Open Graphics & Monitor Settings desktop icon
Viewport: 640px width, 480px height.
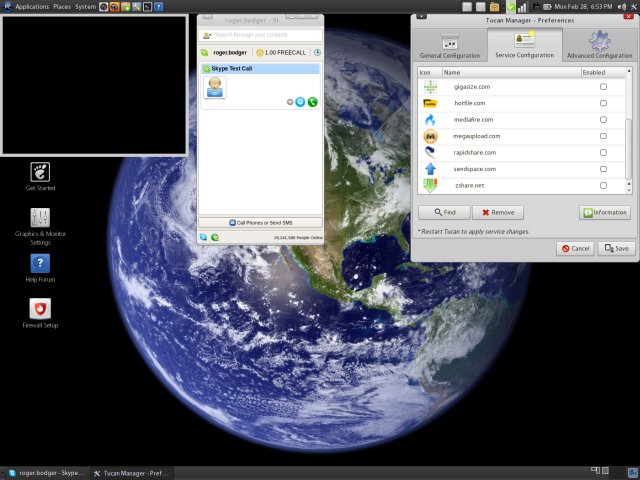(40, 227)
